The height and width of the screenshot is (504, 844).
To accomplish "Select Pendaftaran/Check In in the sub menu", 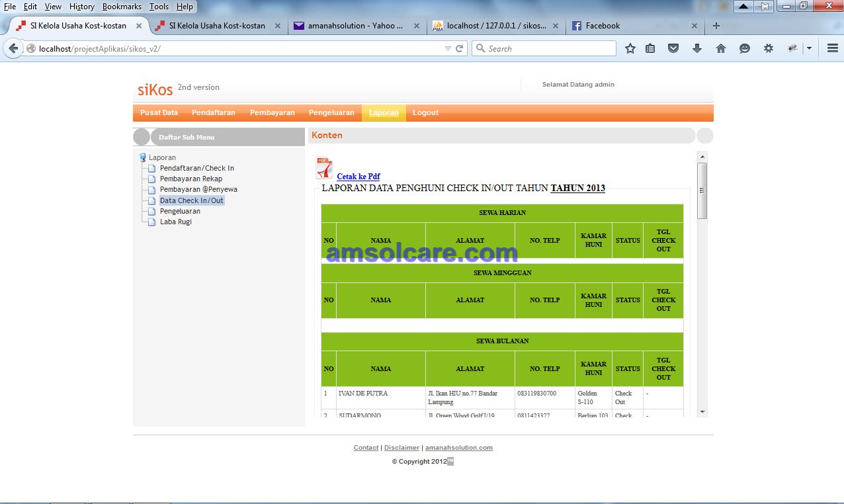I will click(x=197, y=168).
